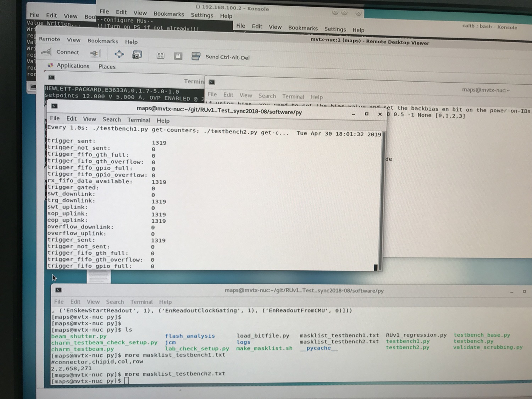This screenshot has width=532, height=399.
Task: Click make_masklist.sh in ls output
Action: 265,348
